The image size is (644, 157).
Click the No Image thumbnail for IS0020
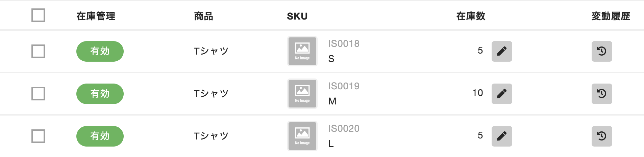pyautogui.click(x=302, y=136)
